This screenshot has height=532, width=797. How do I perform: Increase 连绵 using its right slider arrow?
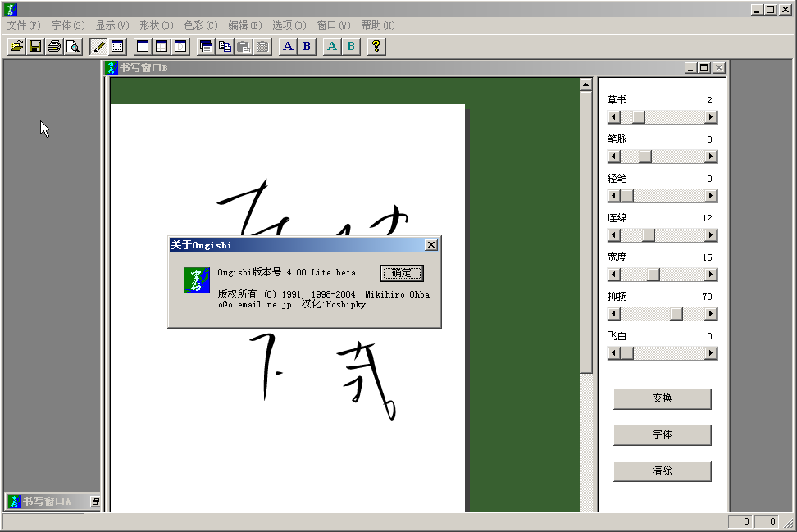coord(710,234)
